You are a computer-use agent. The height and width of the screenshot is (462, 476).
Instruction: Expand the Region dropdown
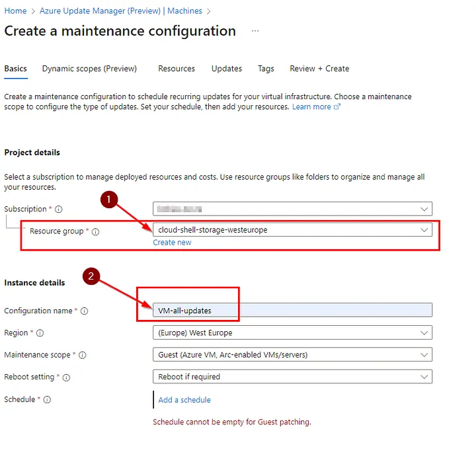tap(292, 332)
